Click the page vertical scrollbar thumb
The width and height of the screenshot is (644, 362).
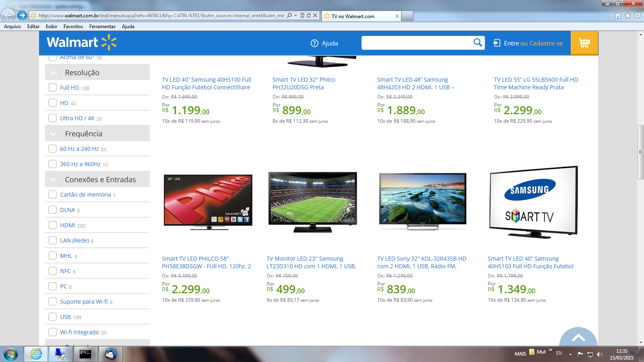click(x=640, y=152)
